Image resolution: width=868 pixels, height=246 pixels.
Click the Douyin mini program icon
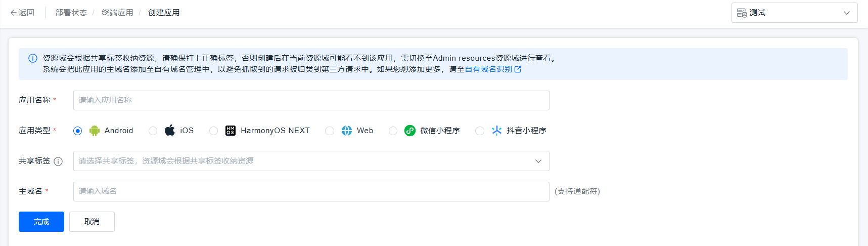tap(496, 131)
